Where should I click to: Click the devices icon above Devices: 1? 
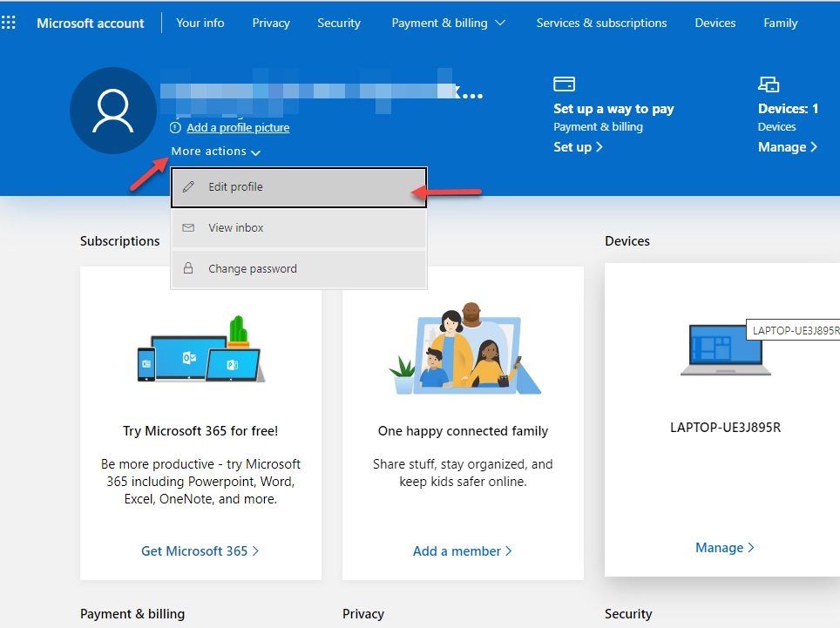point(769,84)
